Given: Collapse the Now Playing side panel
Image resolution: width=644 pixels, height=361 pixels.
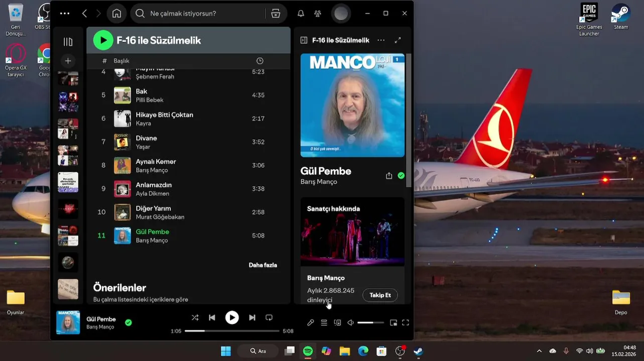Looking at the screenshot, I should (303, 40).
